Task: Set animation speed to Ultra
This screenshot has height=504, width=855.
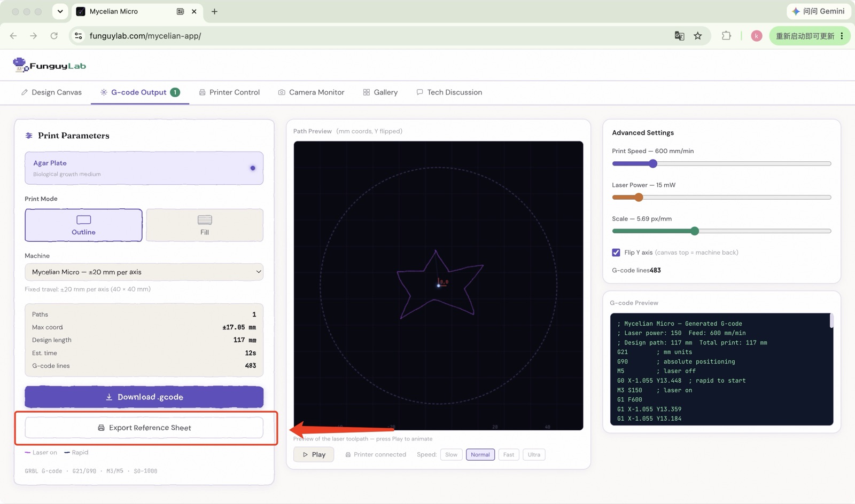Action: 534,455
